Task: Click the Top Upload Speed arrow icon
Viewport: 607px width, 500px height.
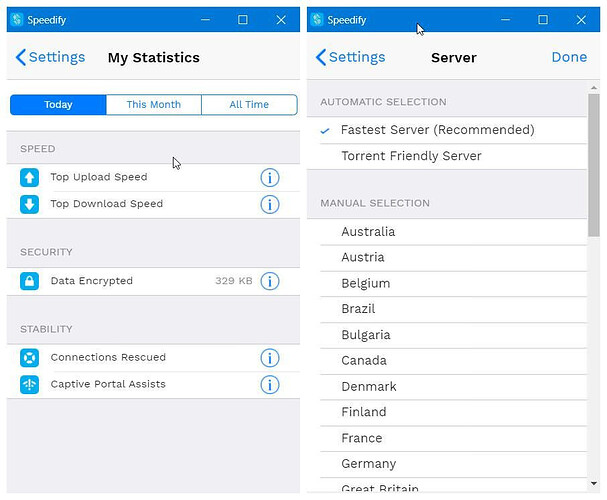Action: (29, 178)
